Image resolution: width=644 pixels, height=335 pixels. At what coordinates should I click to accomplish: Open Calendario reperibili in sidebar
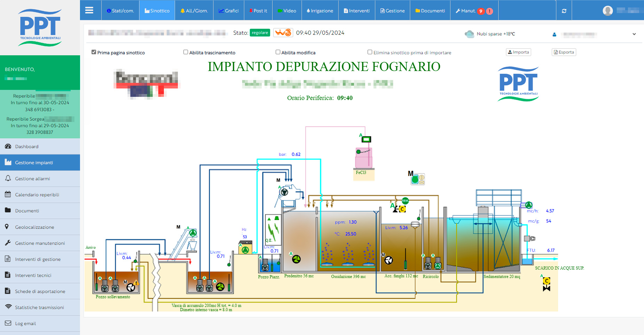coord(40,194)
